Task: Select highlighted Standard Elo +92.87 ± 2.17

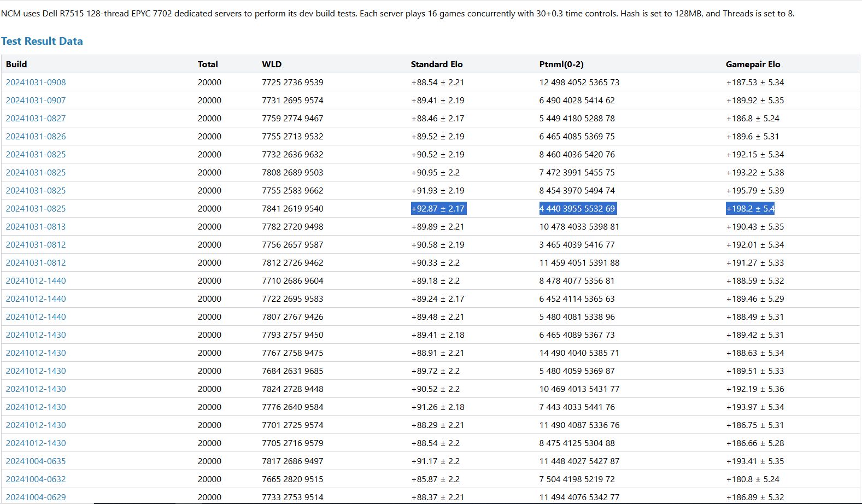Action: [x=438, y=208]
